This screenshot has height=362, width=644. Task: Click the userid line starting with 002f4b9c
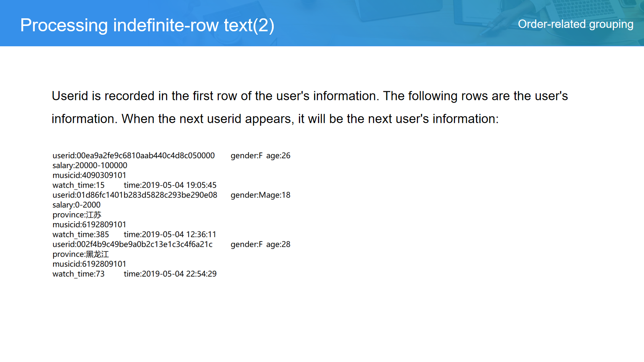[x=132, y=244]
